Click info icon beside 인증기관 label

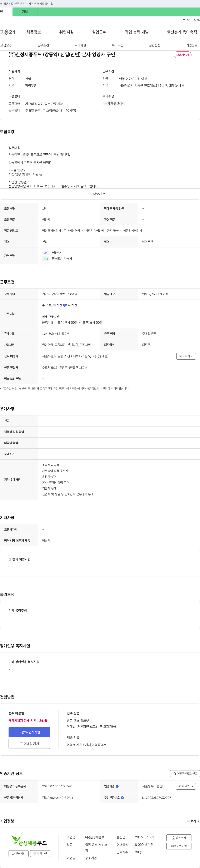click(x=117, y=786)
